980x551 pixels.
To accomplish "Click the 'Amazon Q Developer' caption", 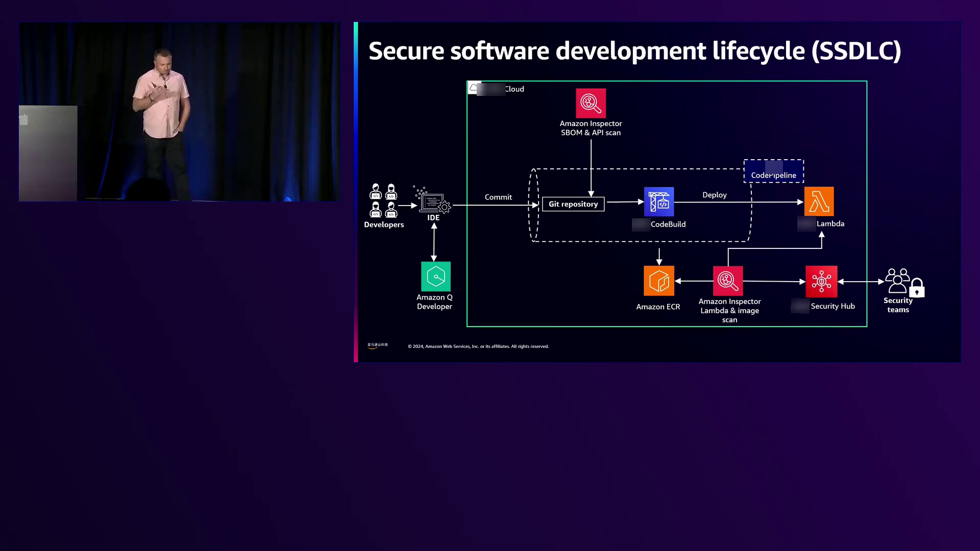I will 435,302.
